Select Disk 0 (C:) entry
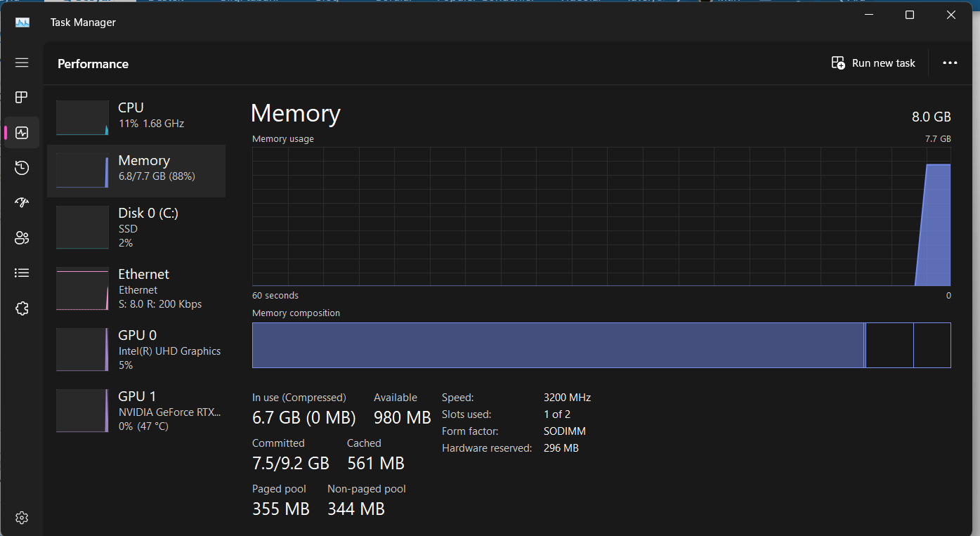This screenshot has width=980, height=536. tap(136, 227)
